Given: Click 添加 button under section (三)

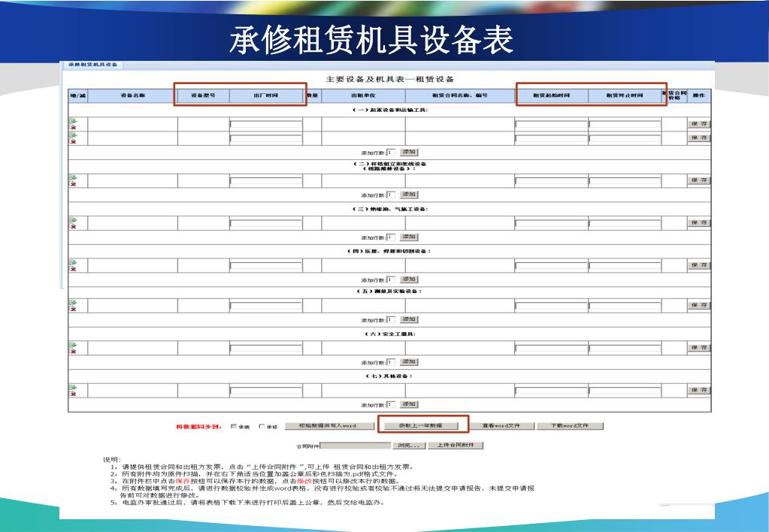Looking at the screenshot, I should point(410,237).
